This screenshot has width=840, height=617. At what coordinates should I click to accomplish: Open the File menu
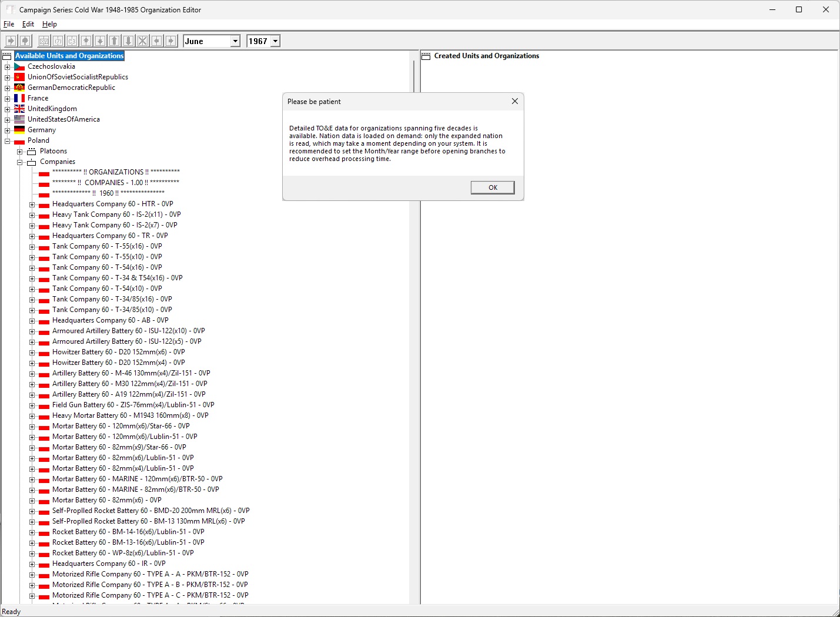point(9,24)
